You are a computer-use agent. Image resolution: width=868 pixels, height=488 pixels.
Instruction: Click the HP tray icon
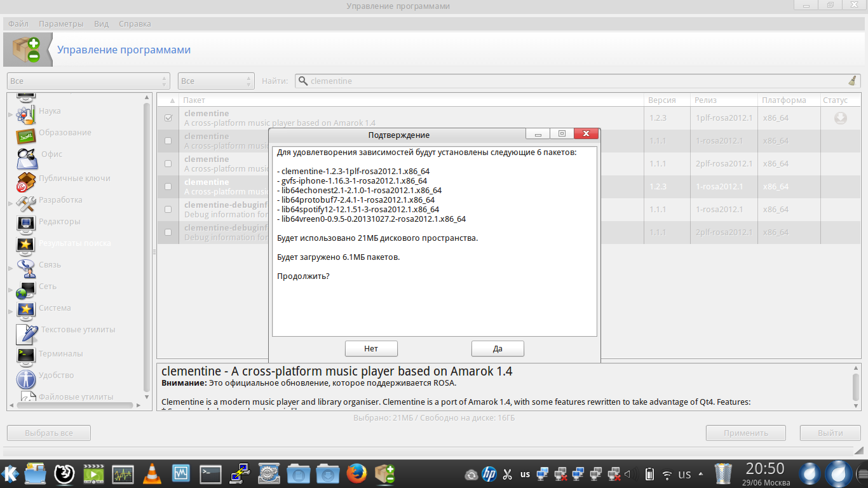point(489,474)
